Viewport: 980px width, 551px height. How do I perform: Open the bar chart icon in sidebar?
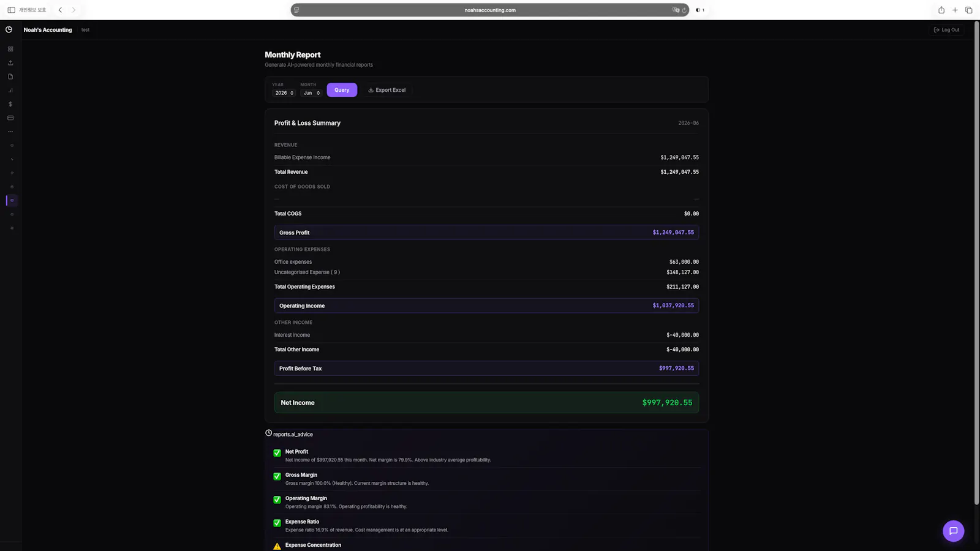(10, 90)
